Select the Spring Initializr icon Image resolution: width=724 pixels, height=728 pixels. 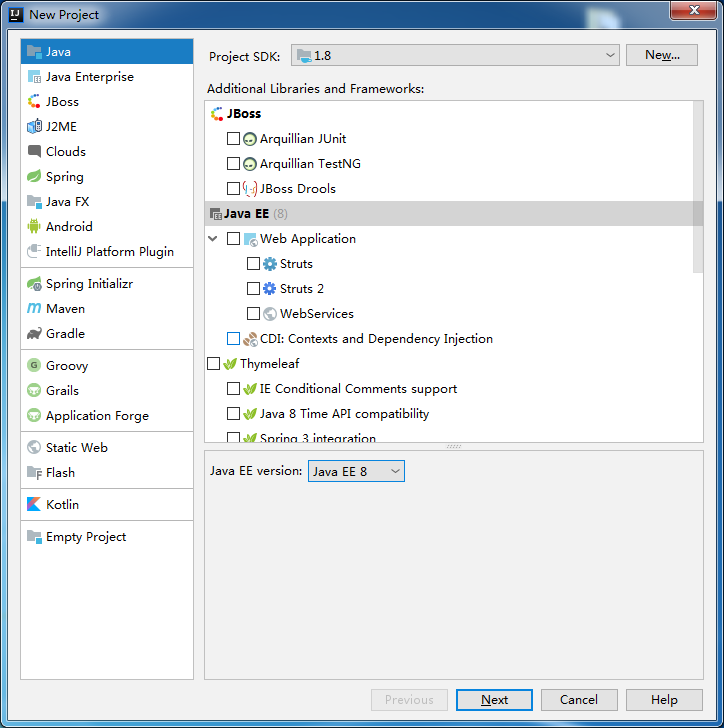pyautogui.click(x=34, y=284)
